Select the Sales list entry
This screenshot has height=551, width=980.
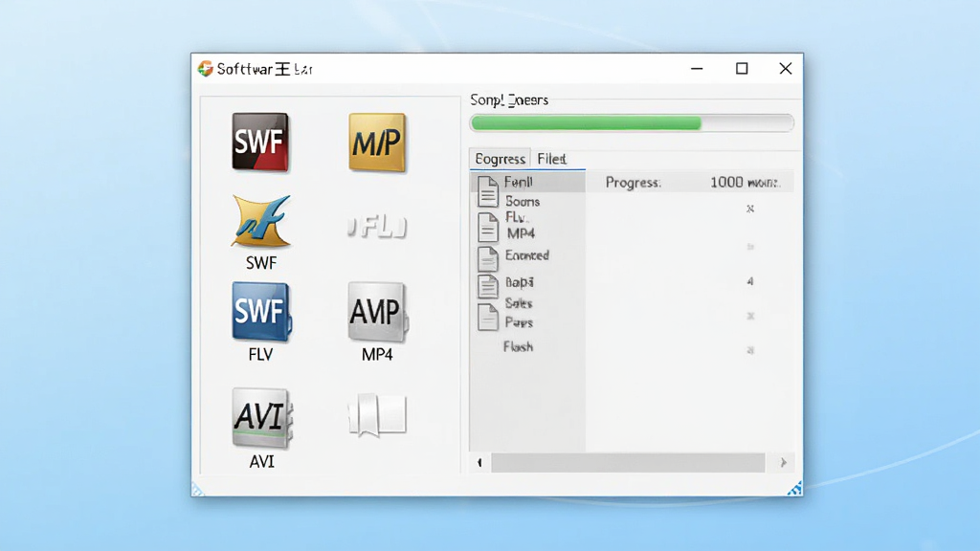519,303
